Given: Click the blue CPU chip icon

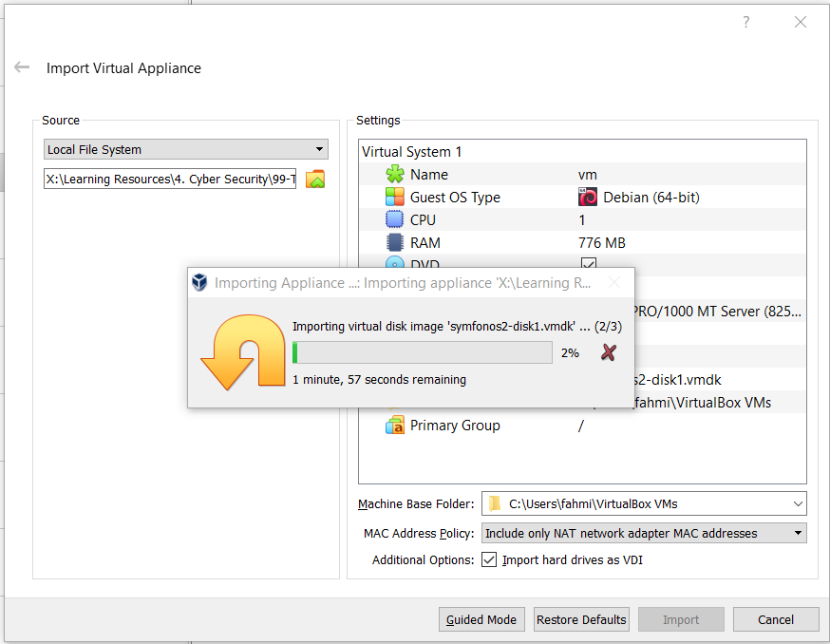Looking at the screenshot, I should pyautogui.click(x=394, y=219).
